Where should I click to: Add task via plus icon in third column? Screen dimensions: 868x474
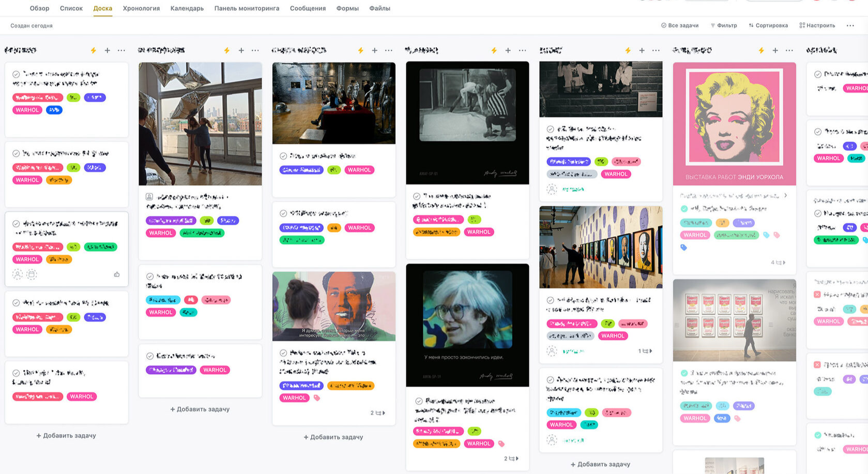(375, 50)
